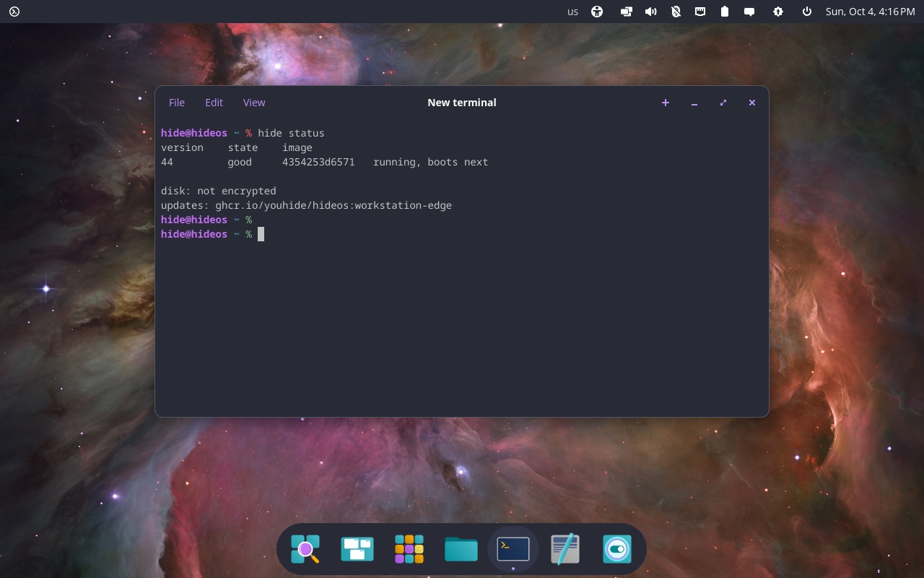The width and height of the screenshot is (924, 578).
Task: Click the version number '44'
Action: tap(167, 162)
